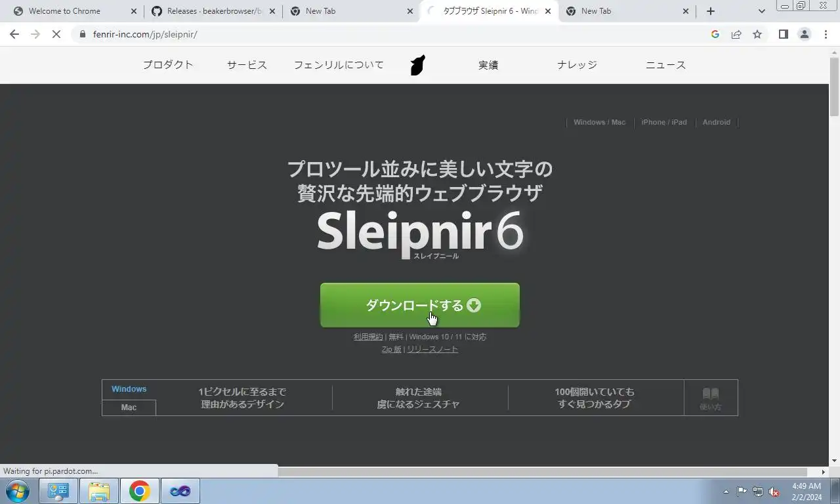Open the ニュース menu item

pos(665,65)
